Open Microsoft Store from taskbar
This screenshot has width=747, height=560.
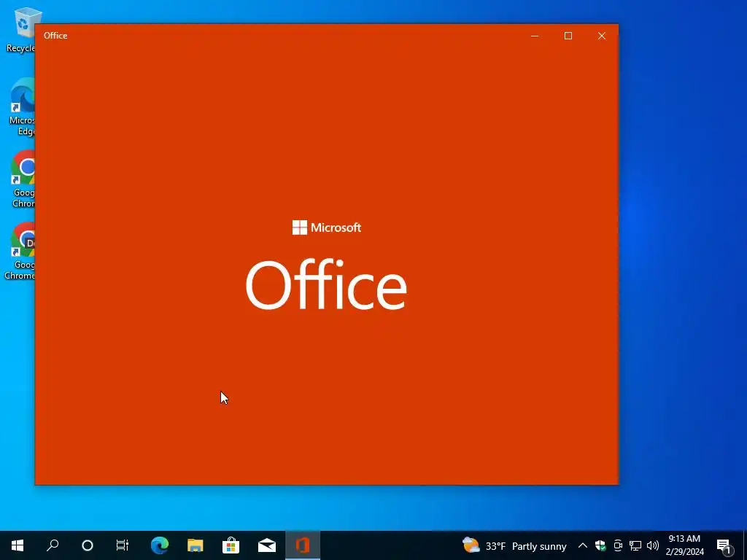tap(231, 545)
